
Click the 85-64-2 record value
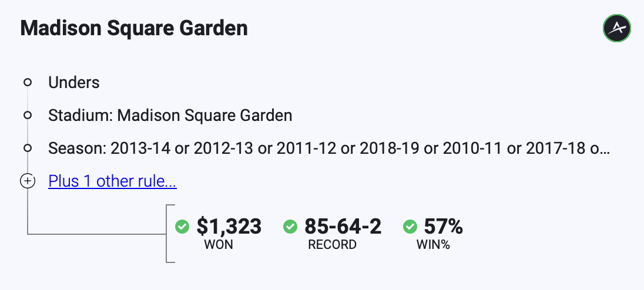tap(343, 226)
